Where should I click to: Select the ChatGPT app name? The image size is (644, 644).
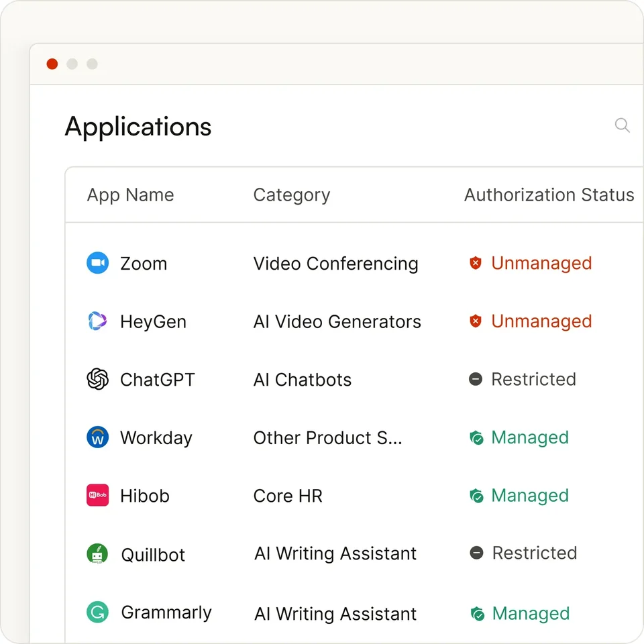(x=157, y=380)
